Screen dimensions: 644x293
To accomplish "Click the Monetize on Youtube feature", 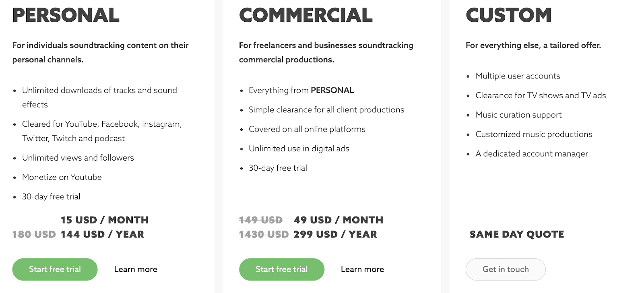I will [x=62, y=177].
